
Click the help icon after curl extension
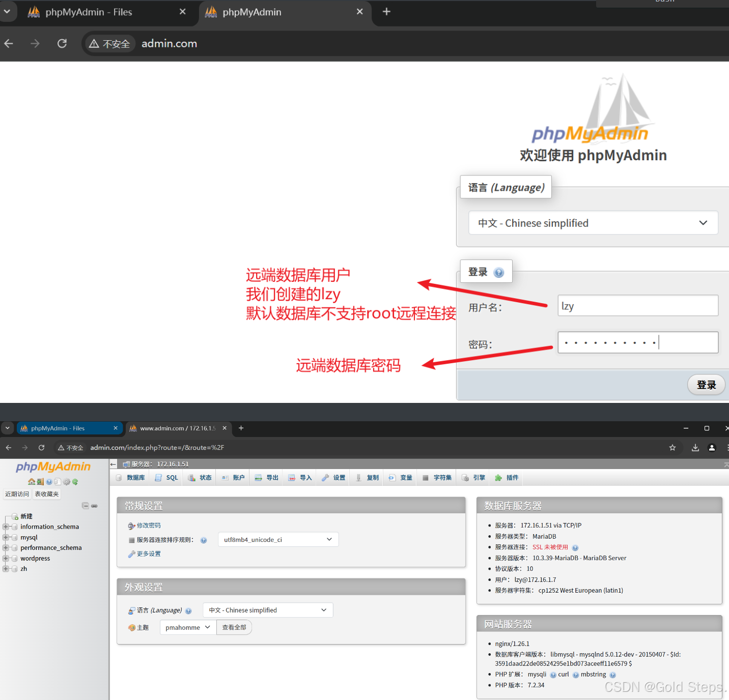click(x=576, y=675)
